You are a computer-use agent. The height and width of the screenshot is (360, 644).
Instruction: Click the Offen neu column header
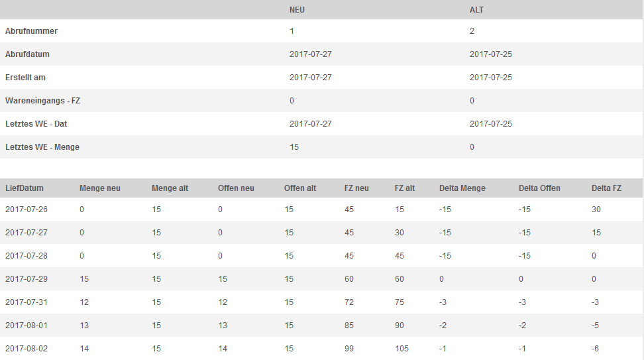tap(236, 188)
